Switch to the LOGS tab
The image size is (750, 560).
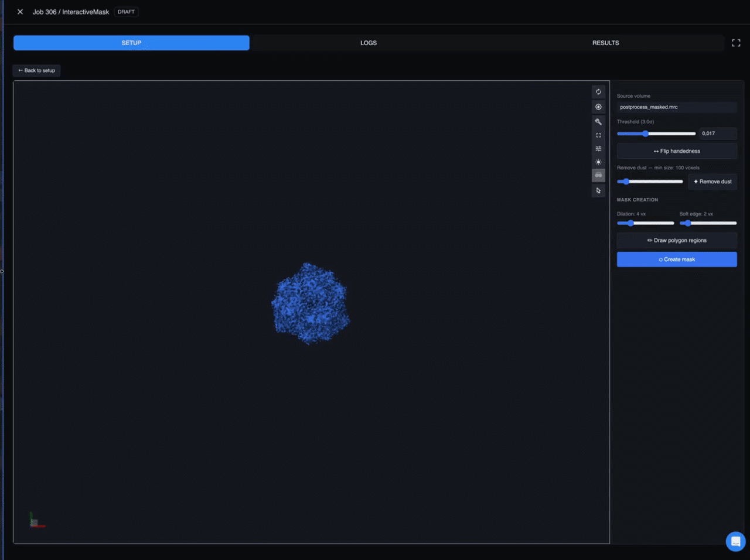tap(369, 43)
